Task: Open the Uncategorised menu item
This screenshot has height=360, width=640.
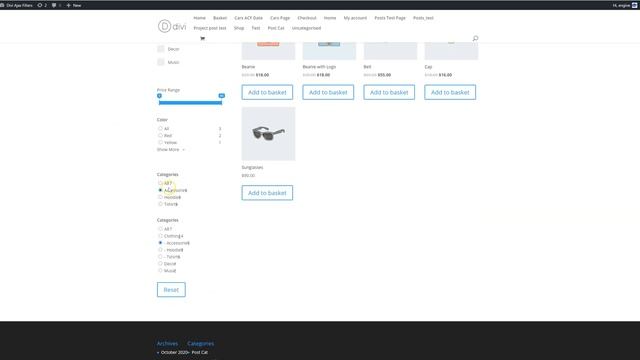Action: point(307,28)
